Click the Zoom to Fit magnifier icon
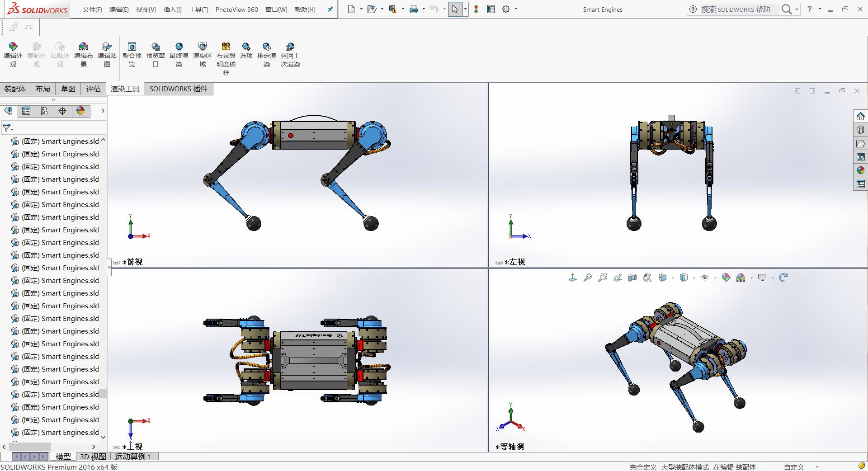868x471 pixels. [x=587, y=278]
